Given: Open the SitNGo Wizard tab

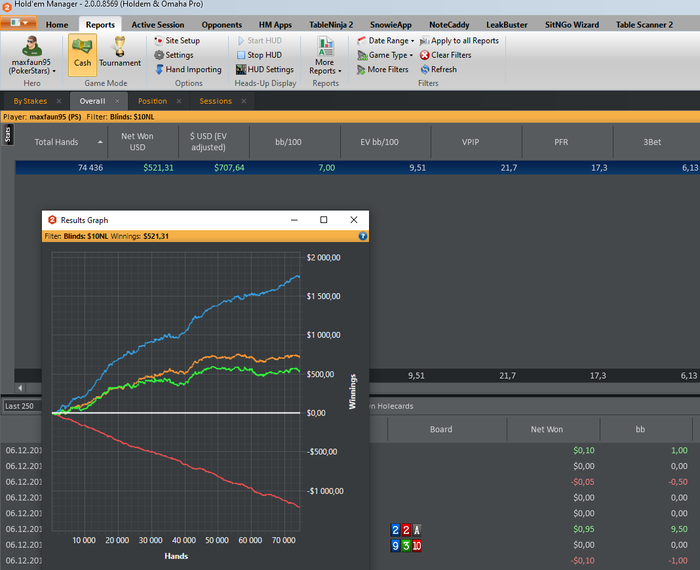Looking at the screenshot, I should click(572, 25).
